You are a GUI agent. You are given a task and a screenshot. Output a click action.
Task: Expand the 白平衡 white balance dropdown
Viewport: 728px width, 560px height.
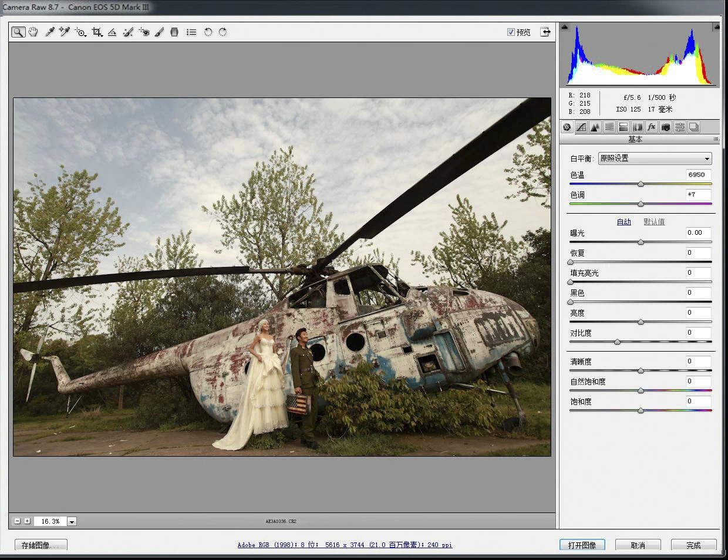[x=655, y=158]
